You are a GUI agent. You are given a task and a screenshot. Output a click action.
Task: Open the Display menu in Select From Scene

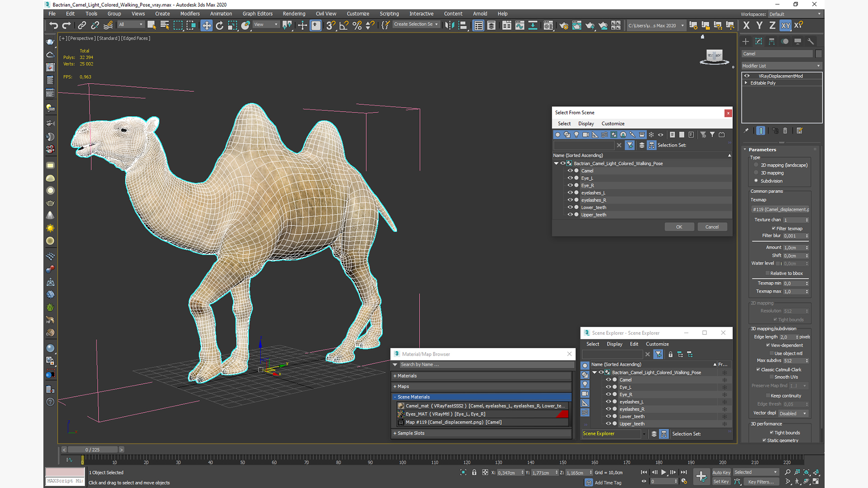(586, 123)
